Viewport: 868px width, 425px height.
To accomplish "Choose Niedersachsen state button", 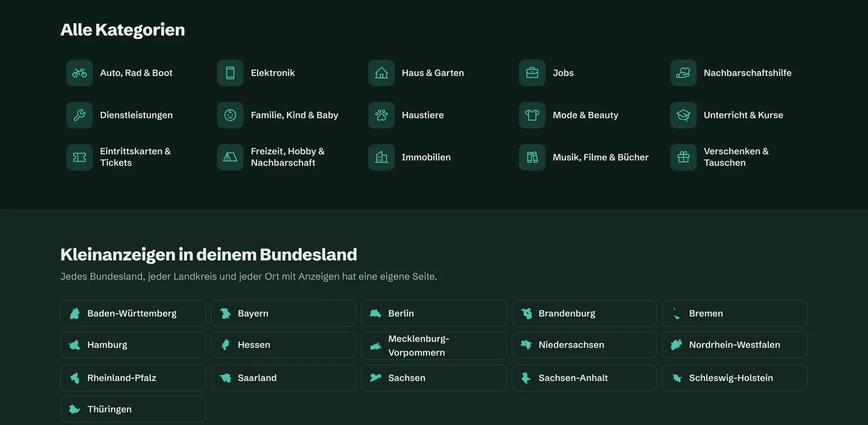I will coord(584,345).
